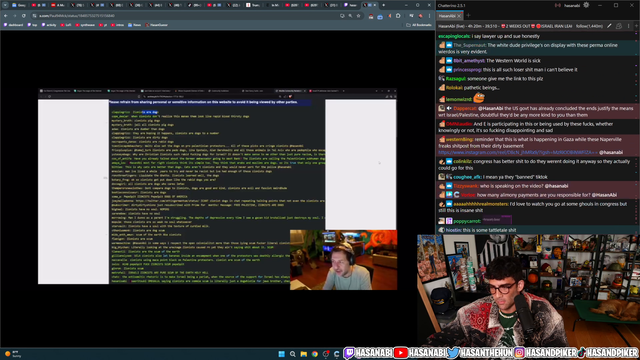The width and height of the screenshot is (640, 360).
Task: Click username 'The_Supernaut' in chat
Action: [469, 45]
